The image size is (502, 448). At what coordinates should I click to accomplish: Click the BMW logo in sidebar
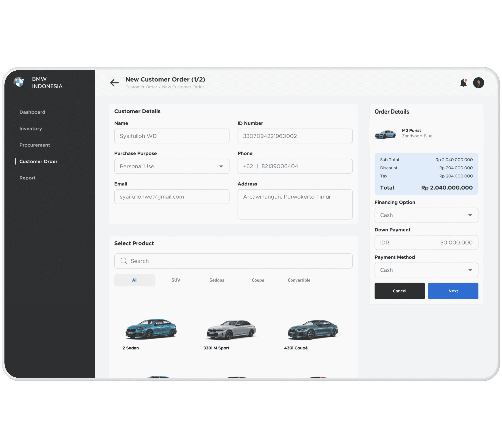(x=19, y=82)
